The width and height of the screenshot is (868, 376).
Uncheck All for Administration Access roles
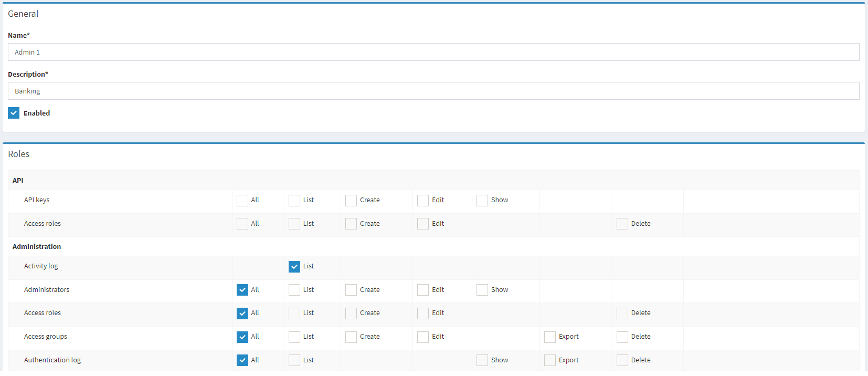pos(242,314)
